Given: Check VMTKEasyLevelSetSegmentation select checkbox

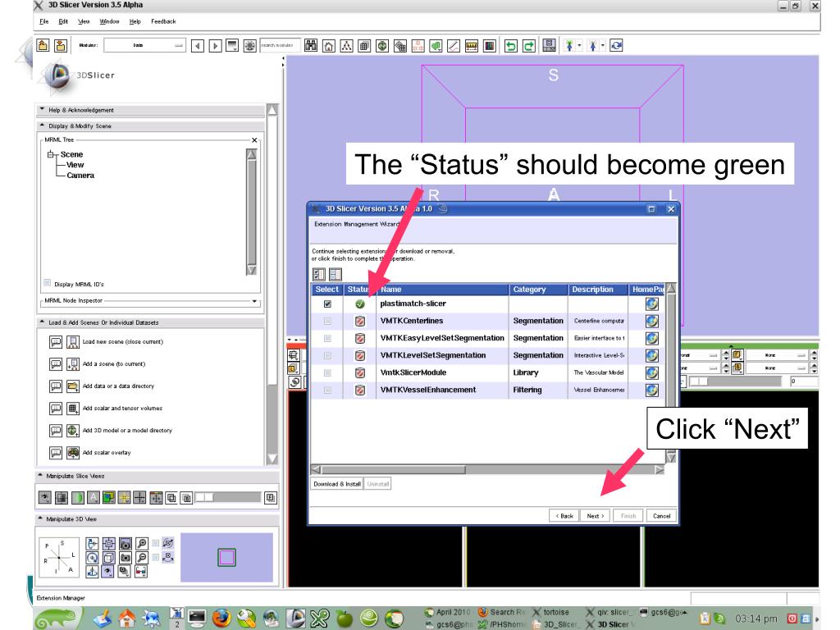Looking at the screenshot, I should pos(327,339).
